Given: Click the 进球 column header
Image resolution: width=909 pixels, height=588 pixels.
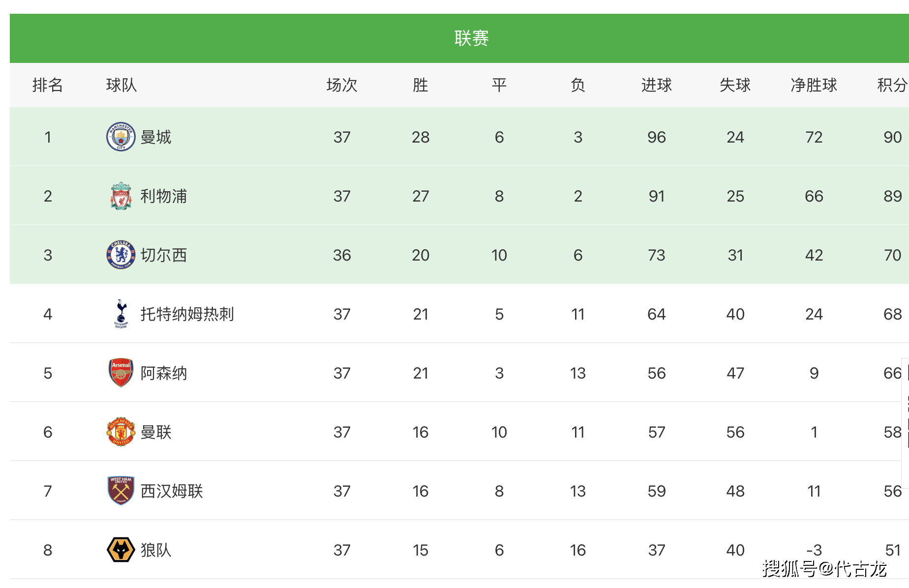Looking at the screenshot, I should [656, 85].
